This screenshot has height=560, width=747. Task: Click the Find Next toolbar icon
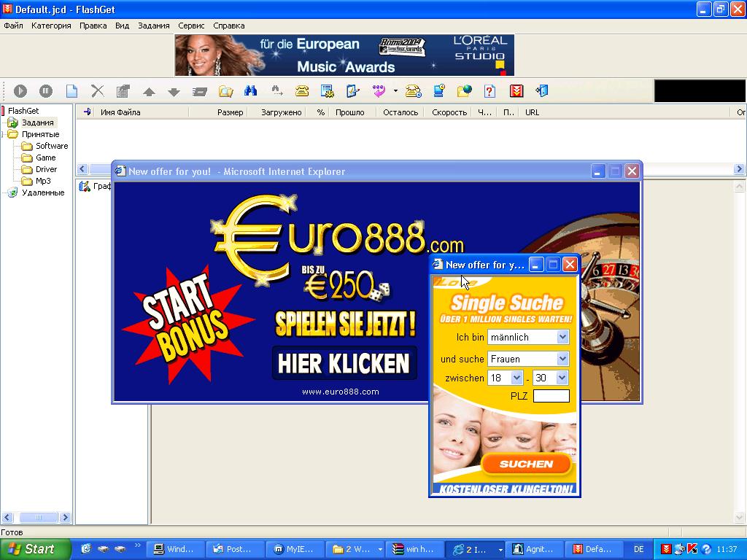pos(276,90)
